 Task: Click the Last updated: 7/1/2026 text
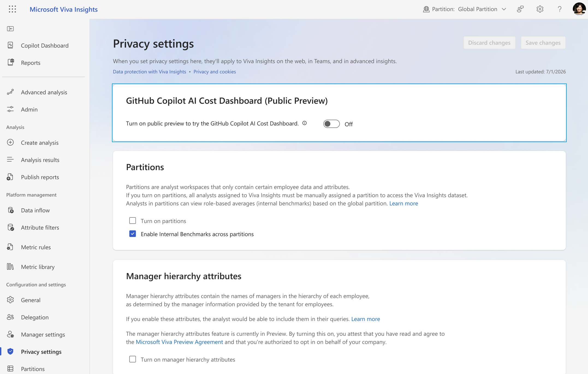click(541, 71)
